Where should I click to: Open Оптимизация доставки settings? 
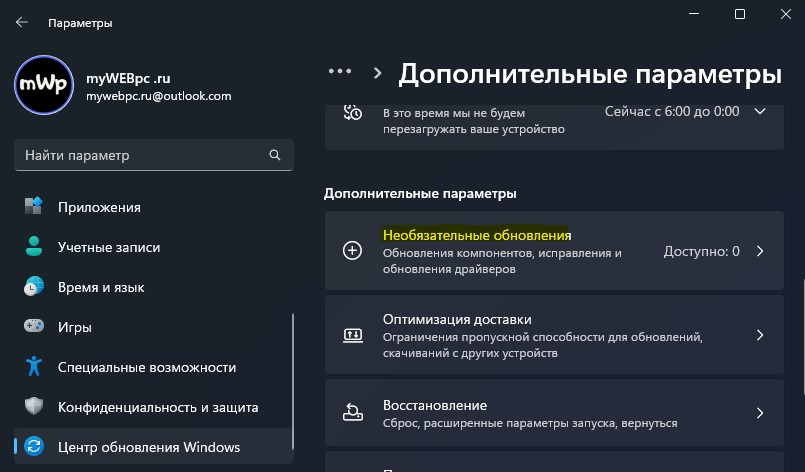coord(554,335)
